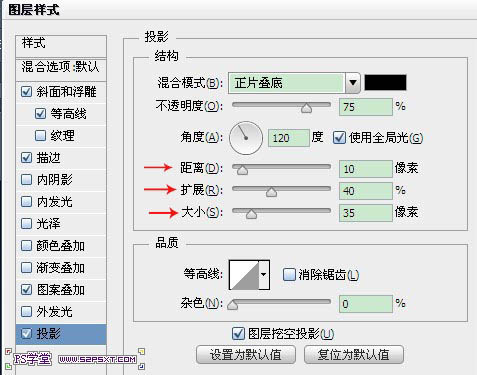The width and height of the screenshot is (477, 375).
Task: Uncheck the 斜面和浮雕 checkbox
Action: tap(26, 92)
